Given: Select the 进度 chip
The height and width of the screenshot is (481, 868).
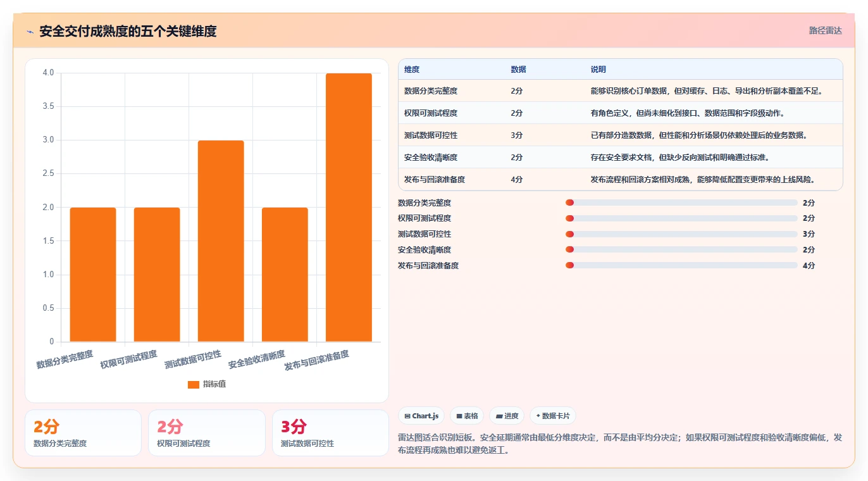Looking at the screenshot, I should coord(507,416).
